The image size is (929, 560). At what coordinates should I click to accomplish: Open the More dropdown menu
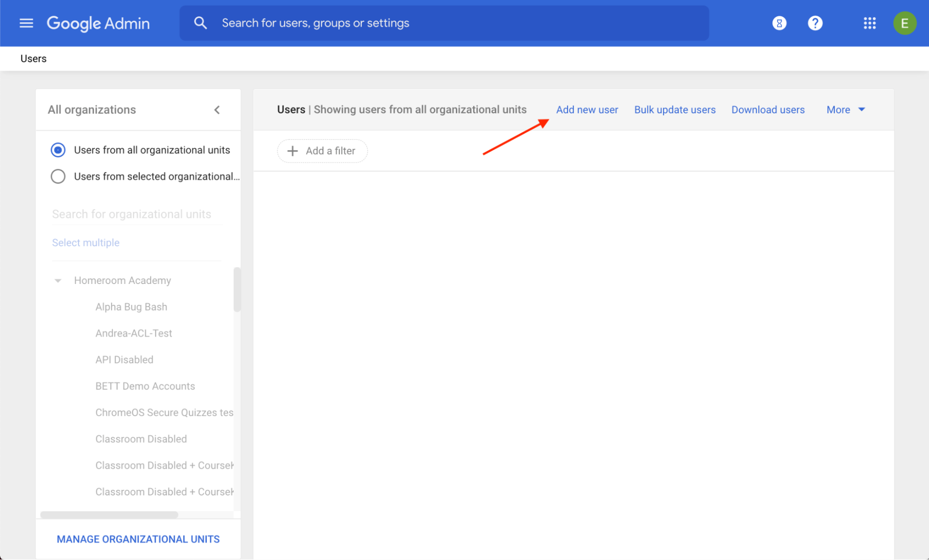tap(846, 110)
